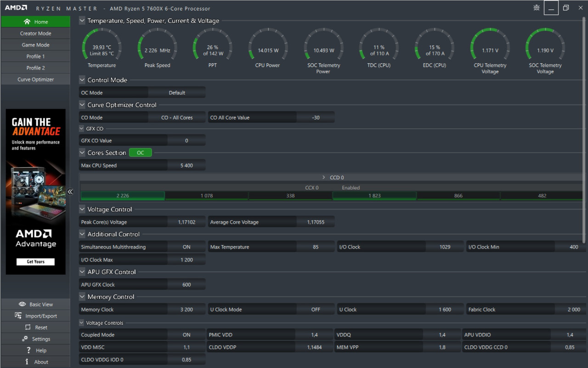Click the bug report icon in title bar

[537, 8]
